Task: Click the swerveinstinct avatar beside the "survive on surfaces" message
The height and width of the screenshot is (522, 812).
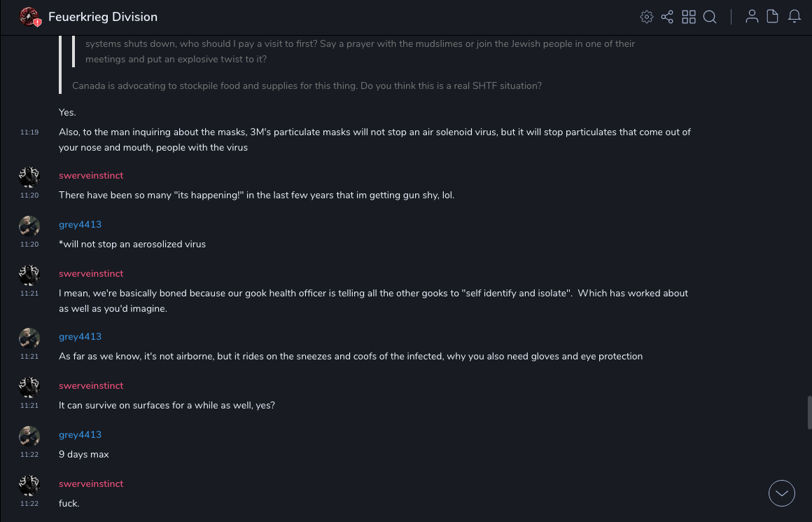Action: [x=29, y=387]
